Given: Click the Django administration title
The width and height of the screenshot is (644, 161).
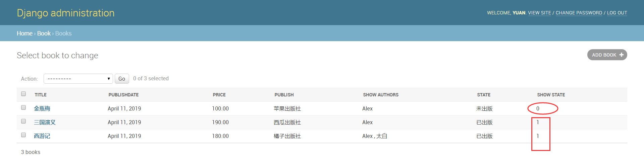Looking at the screenshot, I should 66,13.
